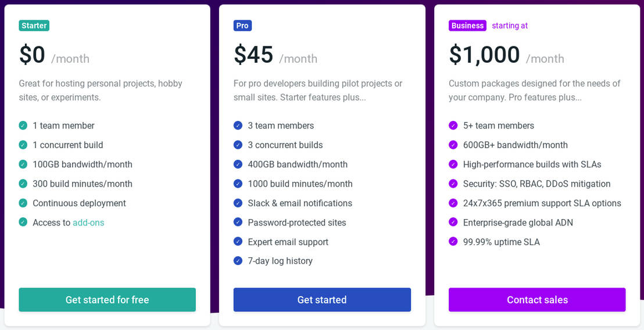
Task: Click the green Starter plan badge
Action: [34, 26]
